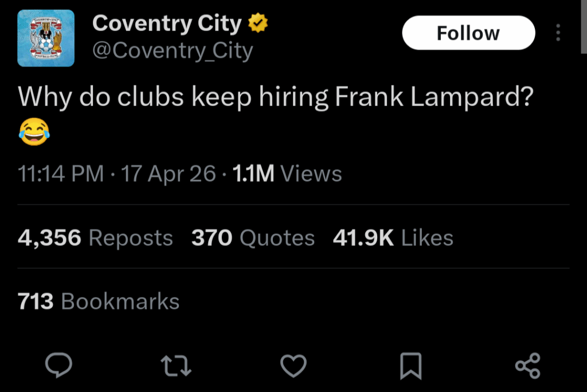This screenshot has width=587, height=392.
Task: Click the @Coventry_City handle
Action: coord(173,50)
